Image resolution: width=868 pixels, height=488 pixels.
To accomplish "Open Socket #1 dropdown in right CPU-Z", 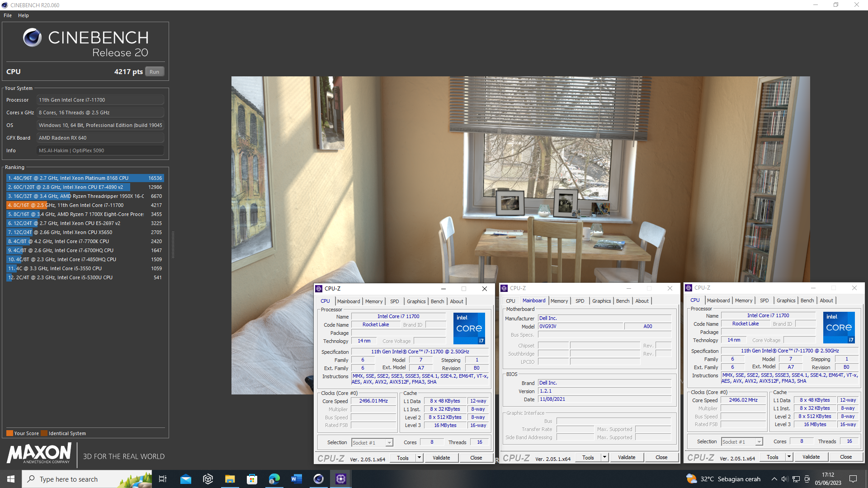I will point(742,442).
